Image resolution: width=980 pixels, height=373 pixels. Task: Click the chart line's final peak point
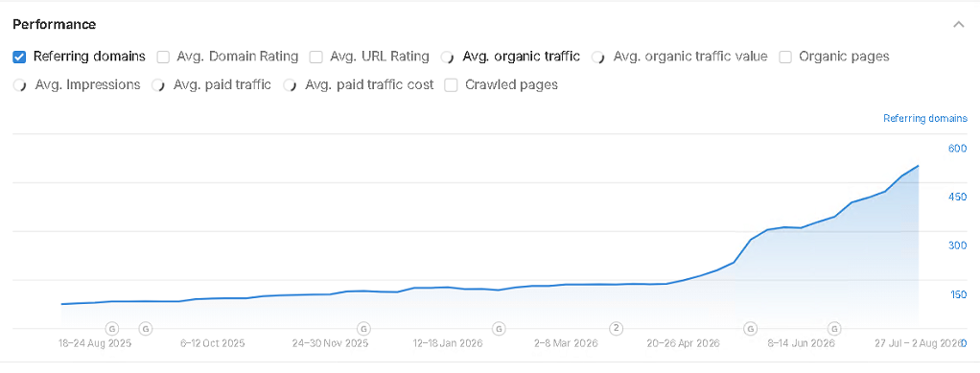click(918, 166)
